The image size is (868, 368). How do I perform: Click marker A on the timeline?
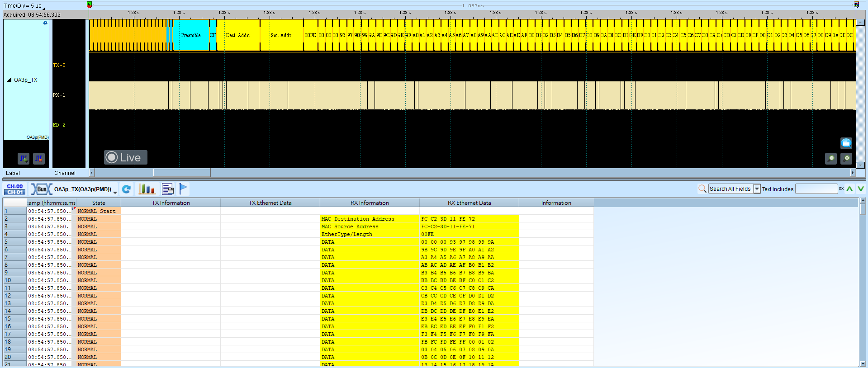(89, 5)
